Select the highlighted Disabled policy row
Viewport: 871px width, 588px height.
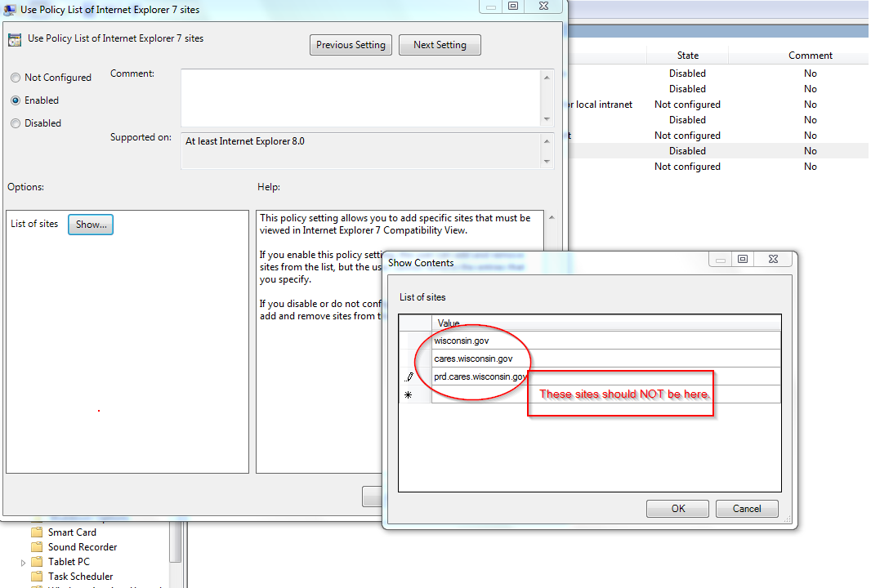[x=717, y=151]
